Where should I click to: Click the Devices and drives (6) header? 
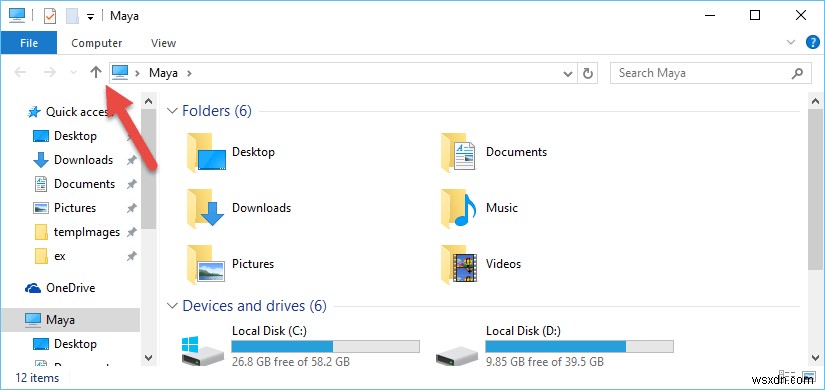(254, 306)
